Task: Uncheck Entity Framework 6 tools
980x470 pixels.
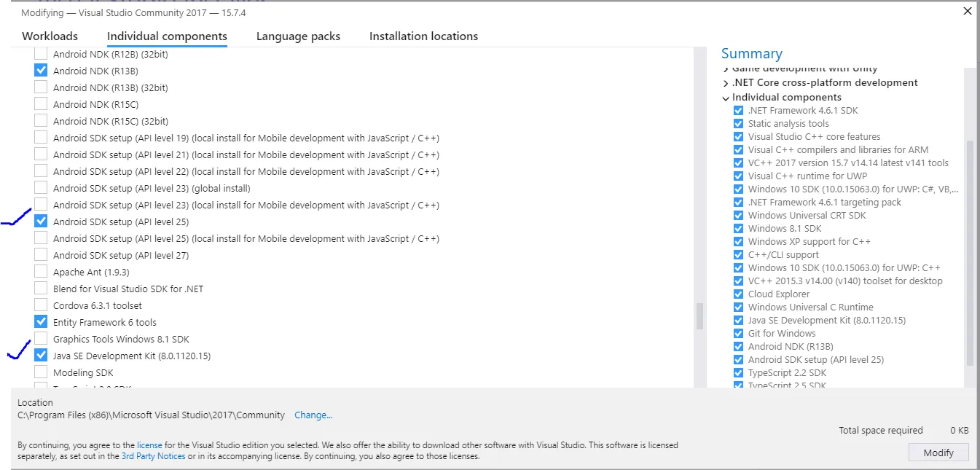Action: (x=41, y=322)
